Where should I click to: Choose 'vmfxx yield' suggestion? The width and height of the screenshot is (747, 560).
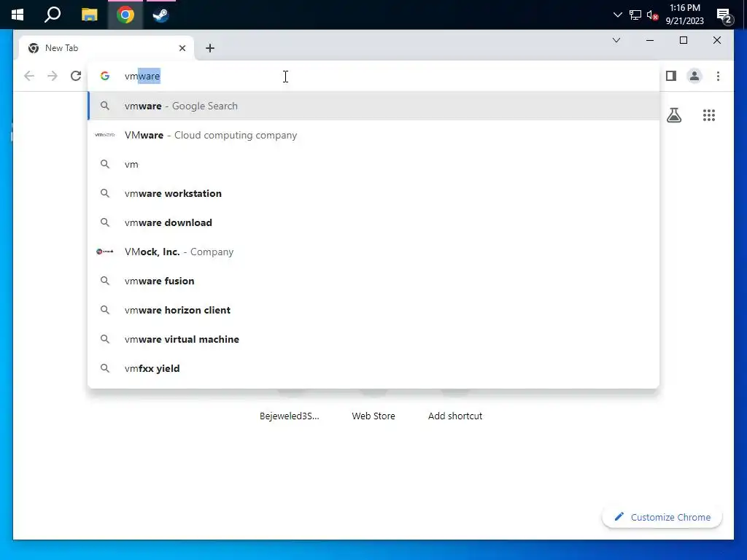tap(373, 368)
